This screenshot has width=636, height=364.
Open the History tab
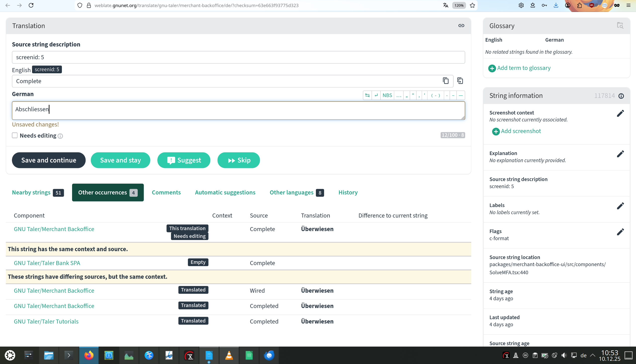[348, 193]
